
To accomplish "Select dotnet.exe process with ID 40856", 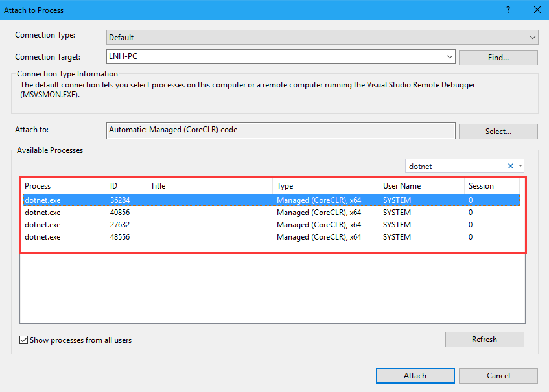I will pyautogui.click(x=272, y=213).
